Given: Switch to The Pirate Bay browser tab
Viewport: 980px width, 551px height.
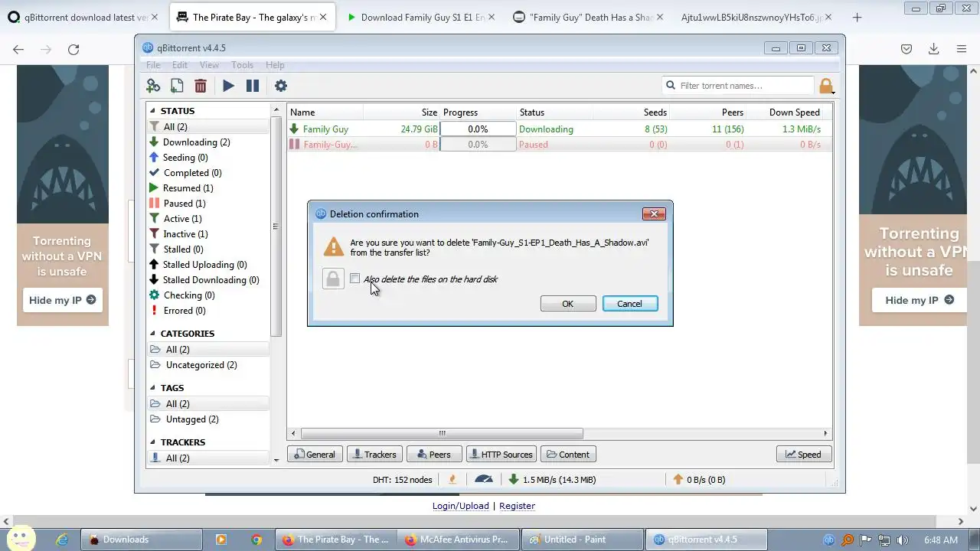Looking at the screenshot, I should click(252, 17).
